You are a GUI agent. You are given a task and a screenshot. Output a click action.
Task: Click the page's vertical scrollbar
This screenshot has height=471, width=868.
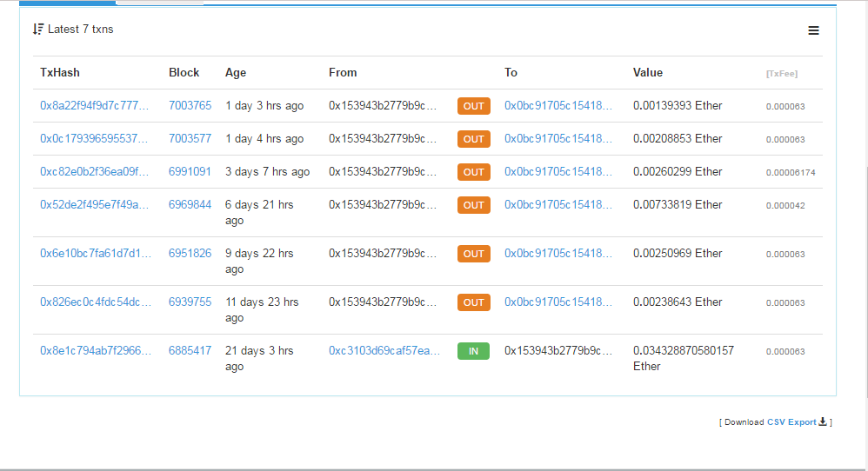[866, 282]
